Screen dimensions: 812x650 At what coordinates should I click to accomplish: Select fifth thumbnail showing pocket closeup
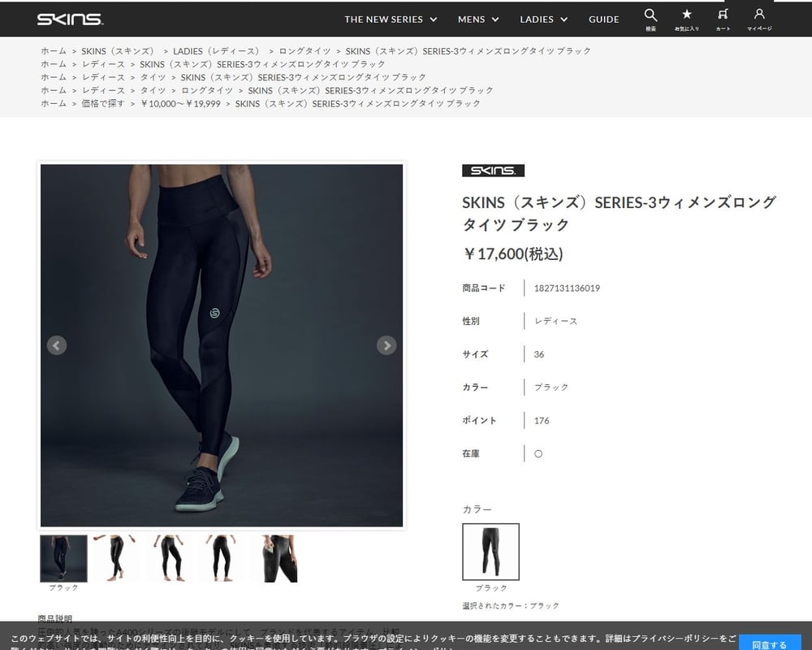[274, 559]
